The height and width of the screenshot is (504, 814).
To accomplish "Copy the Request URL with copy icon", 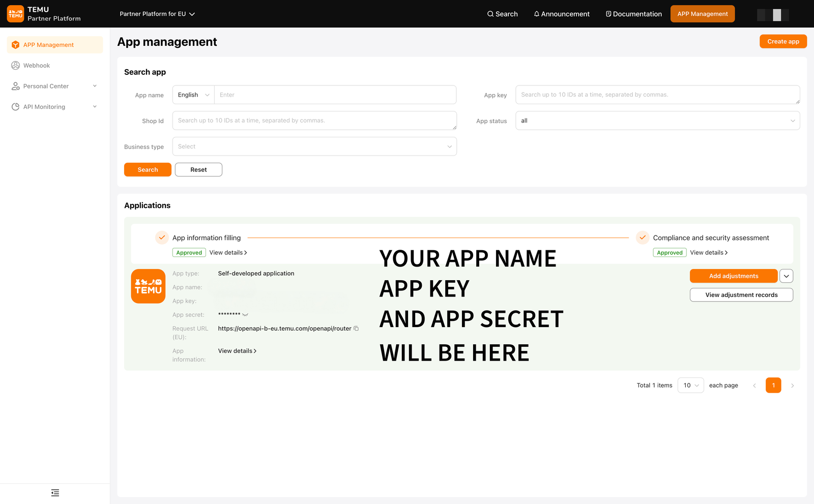I will tap(356, 329).
